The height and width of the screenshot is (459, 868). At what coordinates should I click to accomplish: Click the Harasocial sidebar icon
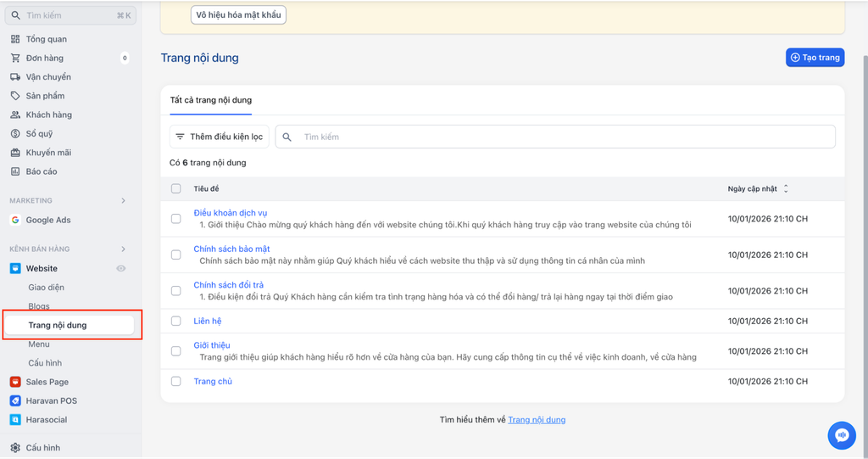15,420
